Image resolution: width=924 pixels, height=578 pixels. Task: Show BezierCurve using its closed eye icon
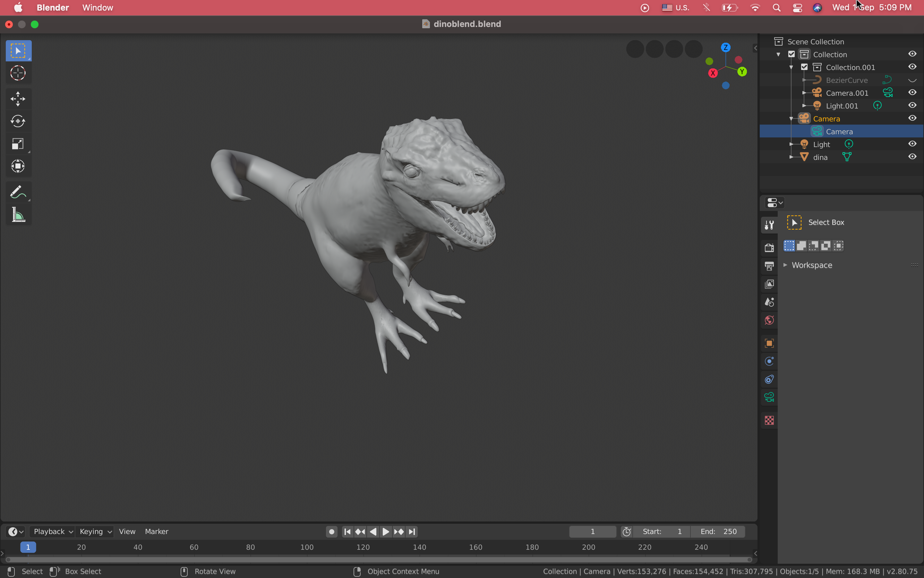click(912, 80)
